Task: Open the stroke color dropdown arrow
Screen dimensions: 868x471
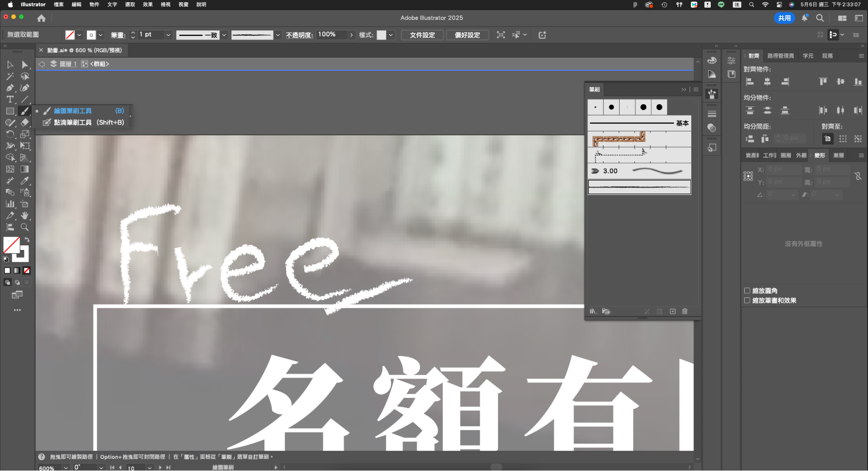Action: click(x=101, y=35)
